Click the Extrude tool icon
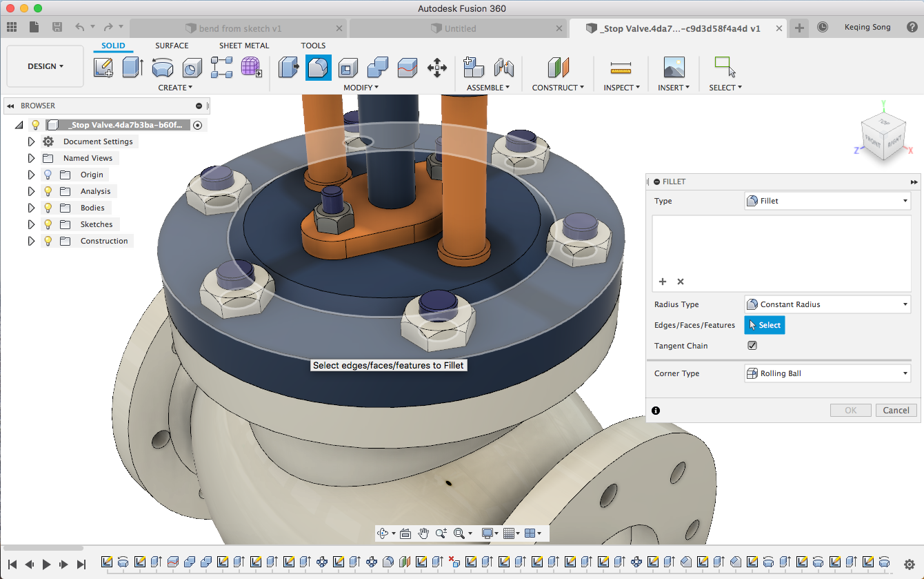 tap(132, 68)
